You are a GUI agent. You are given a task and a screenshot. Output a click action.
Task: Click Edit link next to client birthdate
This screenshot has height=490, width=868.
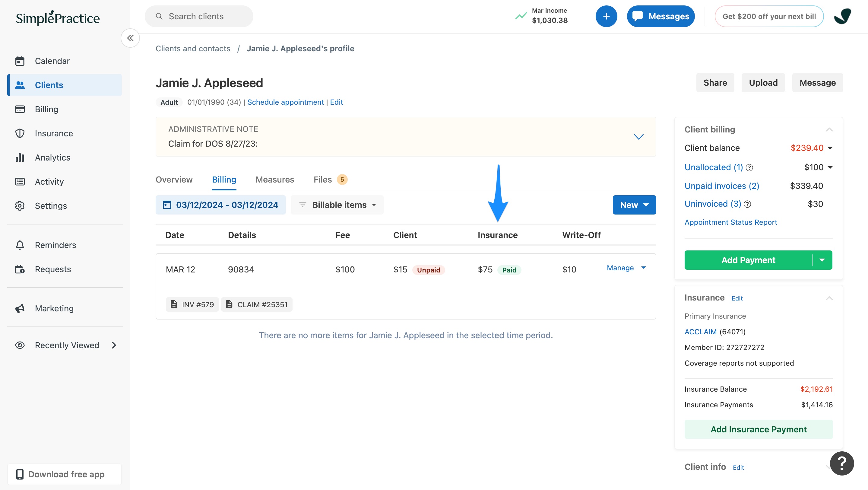[336, 102]
